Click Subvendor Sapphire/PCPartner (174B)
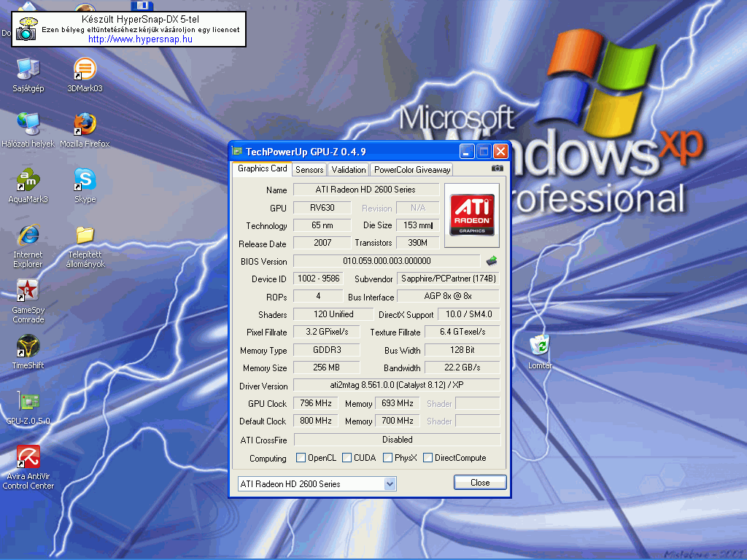Screen dimensions: 747x560 click(449, 279)
